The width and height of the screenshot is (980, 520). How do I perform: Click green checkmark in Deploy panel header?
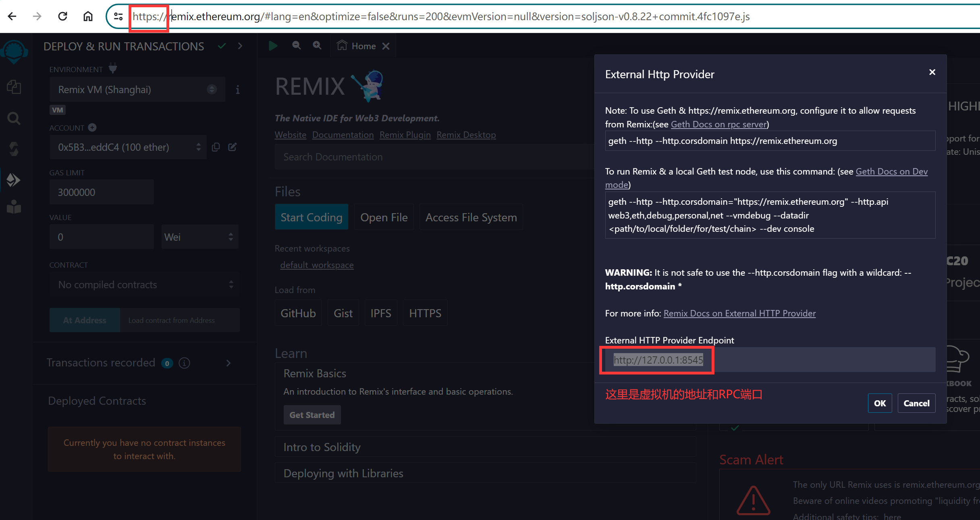click(222, 46)
